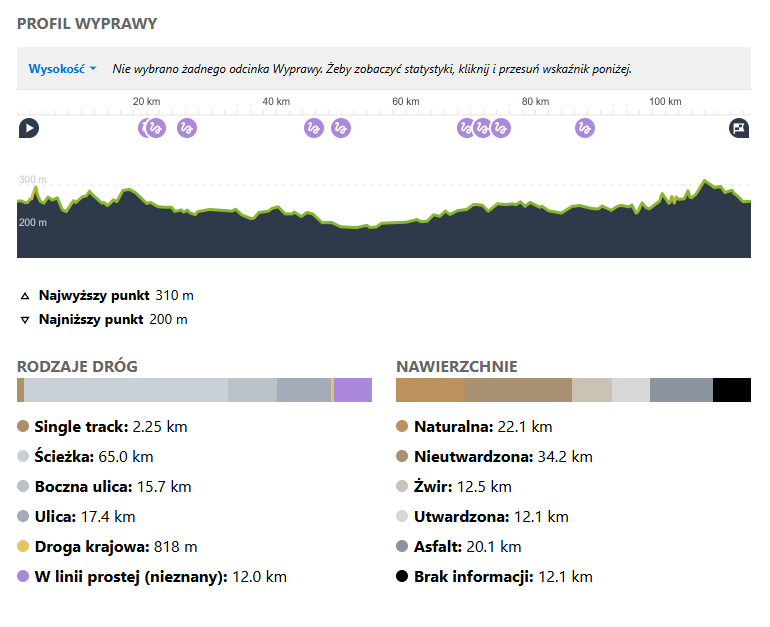Select the rightmost of three clustered markers near 70 km
770x627 pixels.
(x=502, y=127)
